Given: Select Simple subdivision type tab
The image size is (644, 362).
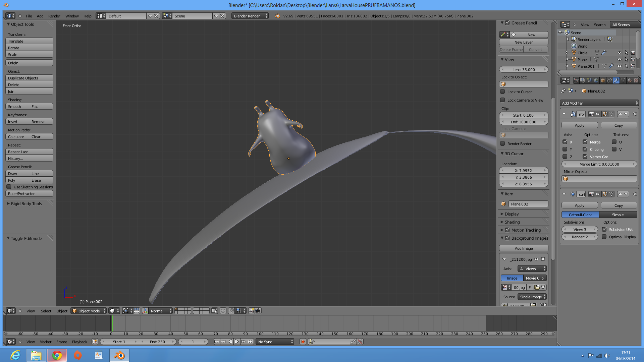Looking at the screenshot, I should [618, 215].
